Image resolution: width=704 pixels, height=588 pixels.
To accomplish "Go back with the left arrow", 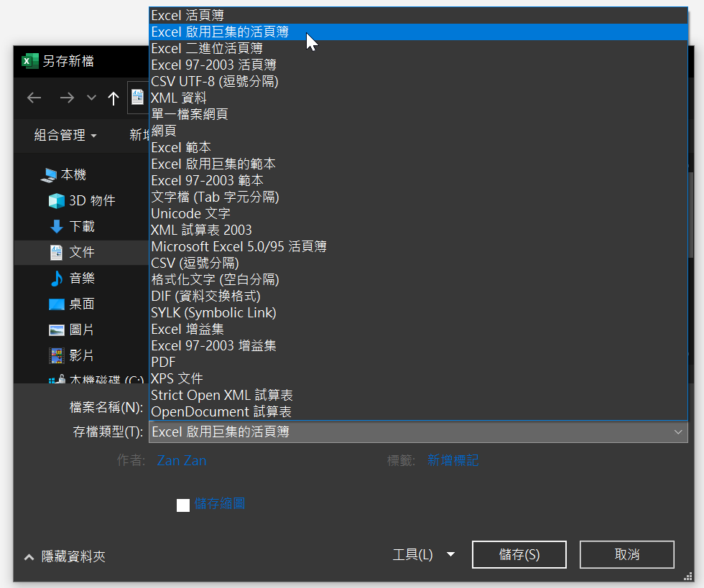I will pos(34,98).
